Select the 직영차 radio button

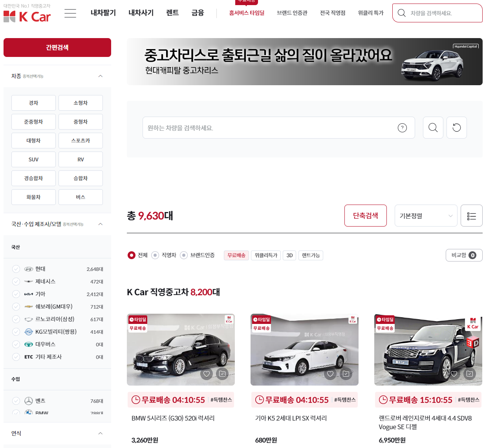155,255
